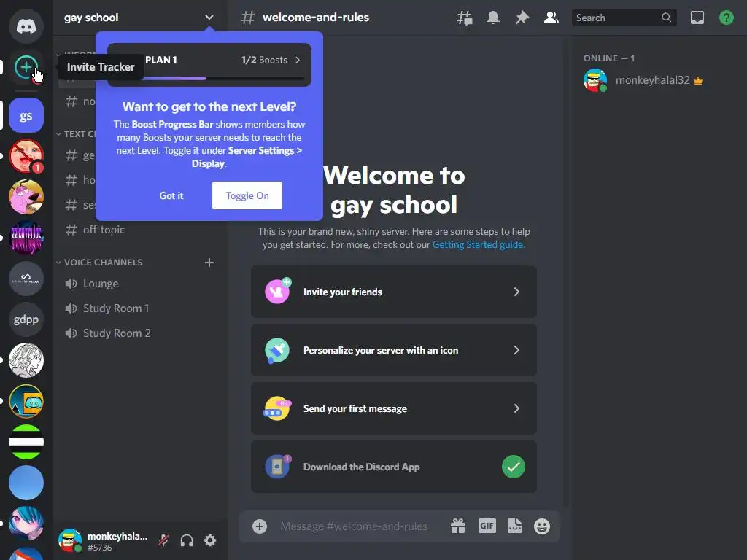This screenshot has width=747, height=560.
Task: Open the teal robot avatar server
Action: [26, 401]
